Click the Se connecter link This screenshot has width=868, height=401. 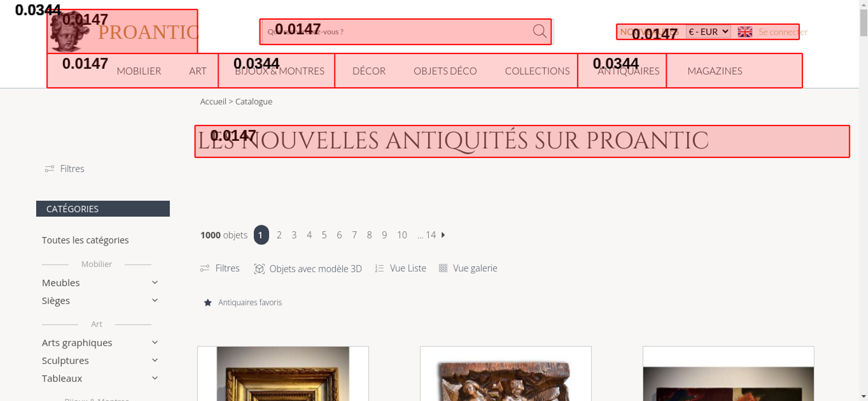pos(783,32)
